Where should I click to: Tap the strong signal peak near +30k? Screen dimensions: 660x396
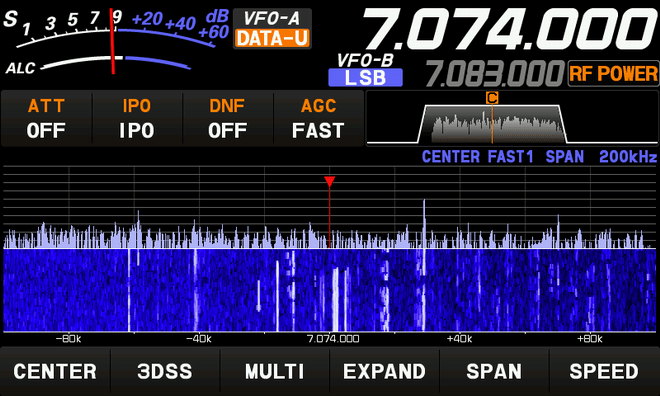click(x=424, y=223)
